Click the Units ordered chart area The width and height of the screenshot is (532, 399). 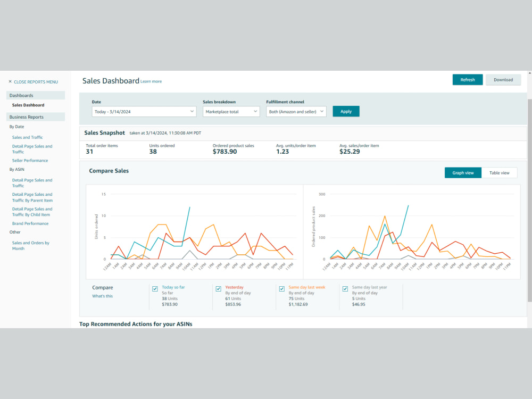(194, 232)
